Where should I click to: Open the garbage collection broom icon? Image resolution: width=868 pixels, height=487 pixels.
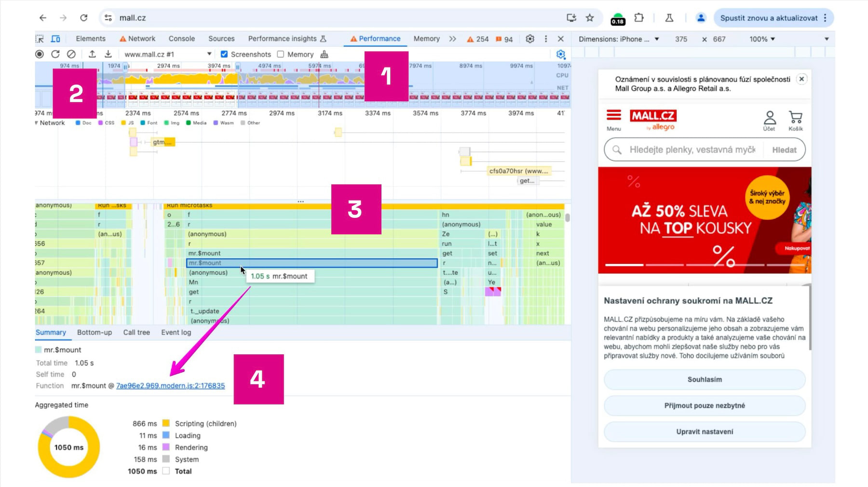coord(323,54)
